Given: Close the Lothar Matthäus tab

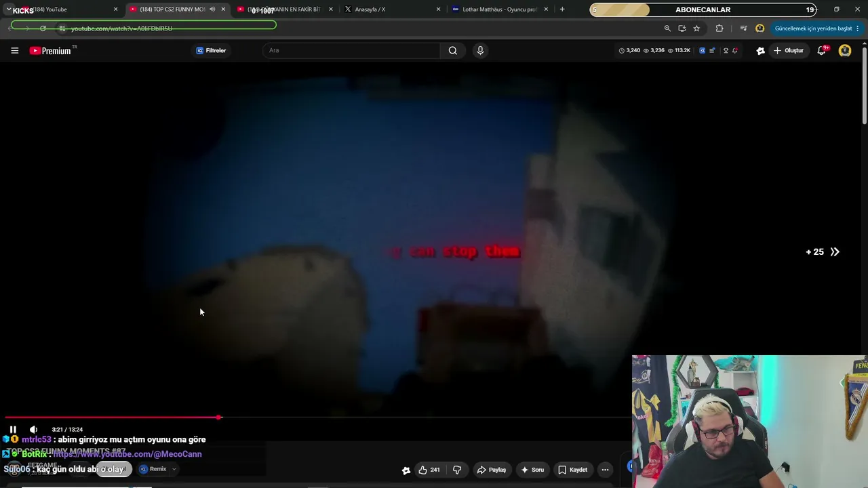Looking at the screenshot, I should point(546,9).
